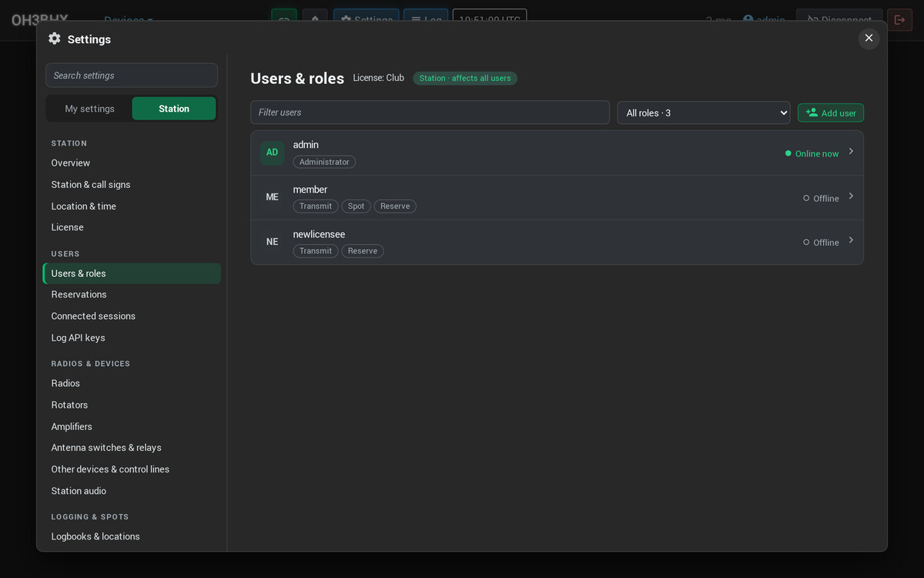This screenshot has height=578, width=924.
Task: Click the newlicensee username
Action: point(319,234)
